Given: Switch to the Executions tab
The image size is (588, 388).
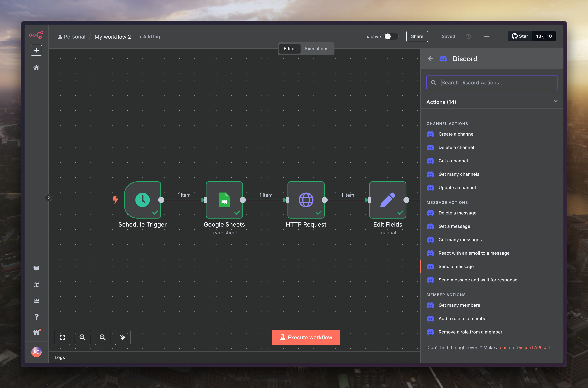Looking at the screenshot, I should click(316, 49).
